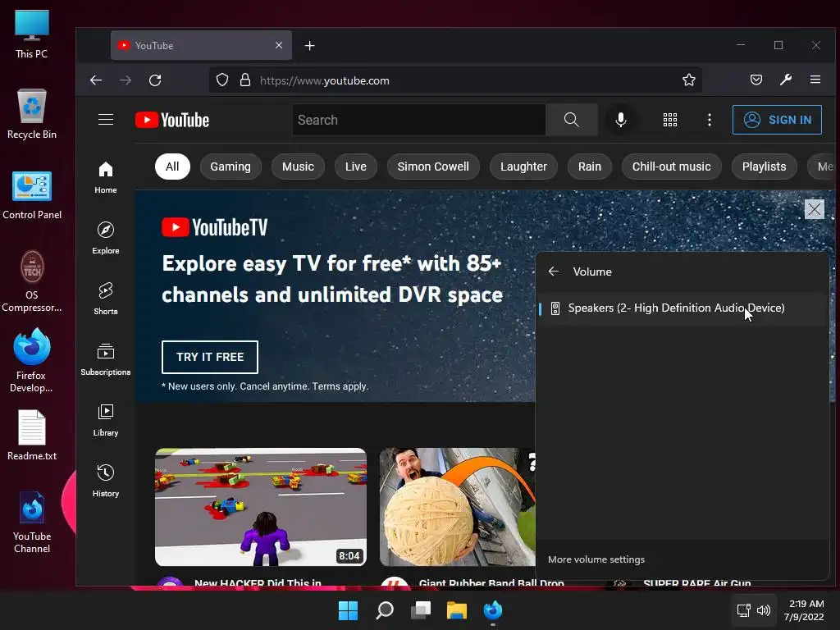Select the Live filter chip
840x630 pixels.
356,167
